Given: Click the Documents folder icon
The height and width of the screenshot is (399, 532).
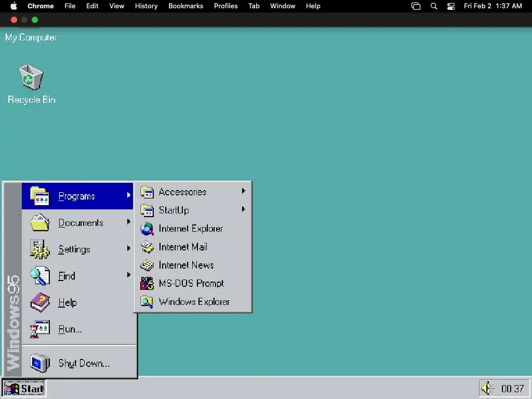Looking at the screenshot, I should click(x=39, y=222).
